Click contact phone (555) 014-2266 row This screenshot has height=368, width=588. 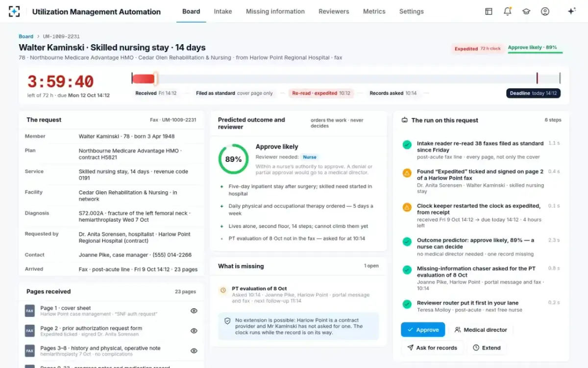[x=111, y=255]
